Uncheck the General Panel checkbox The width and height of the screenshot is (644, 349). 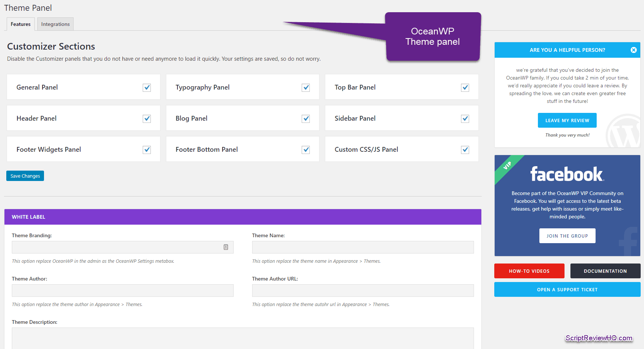pos(147,87)
